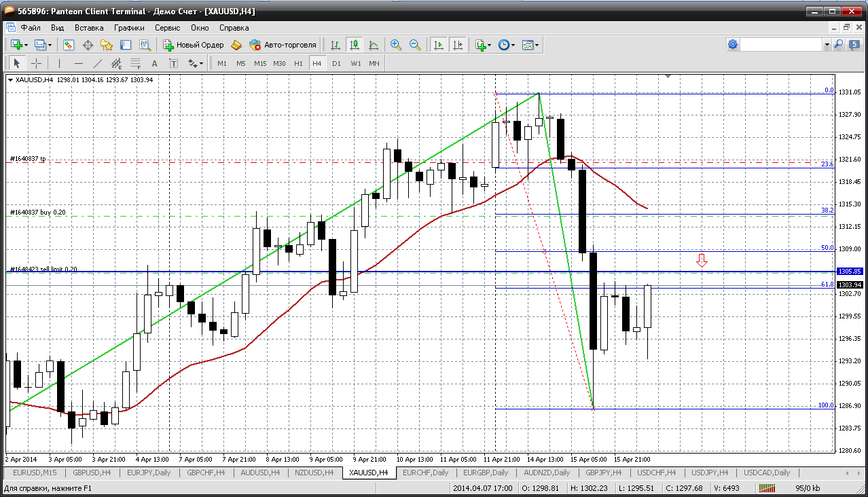
Task: Open the Navigator panel
Action: click(107, 45)
